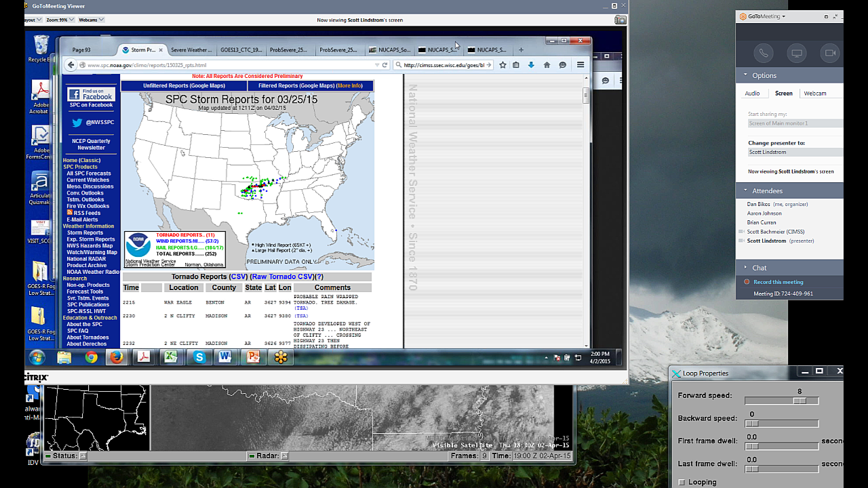Screen dimensions: 868x488
Task: Click the GoToMeeting webcam camera icon
Action: [x=829, y=53]
